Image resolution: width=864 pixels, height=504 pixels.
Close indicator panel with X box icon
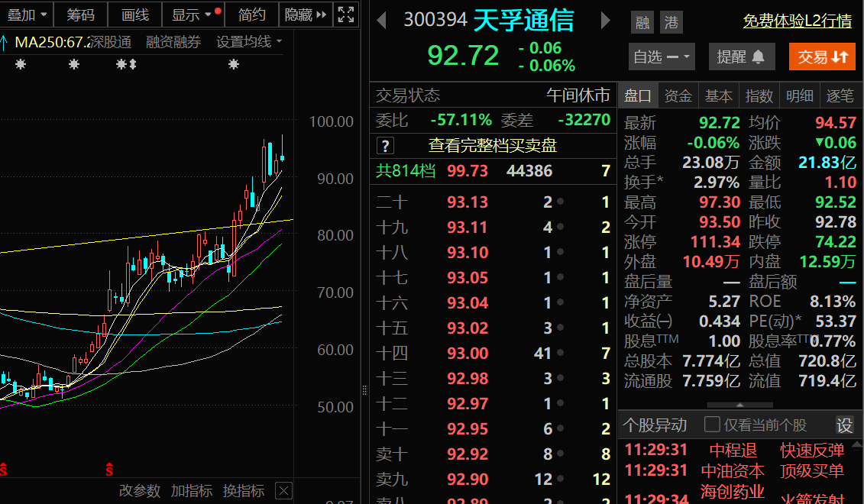pyautogui.click(x=283, y=490)
